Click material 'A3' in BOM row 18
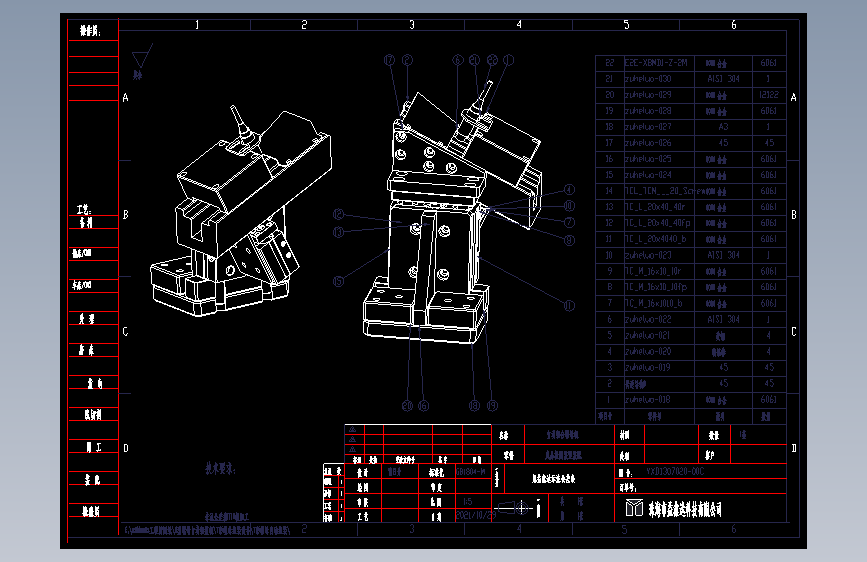Viewport: 867px width, 562px height. [x=723, y=127]
